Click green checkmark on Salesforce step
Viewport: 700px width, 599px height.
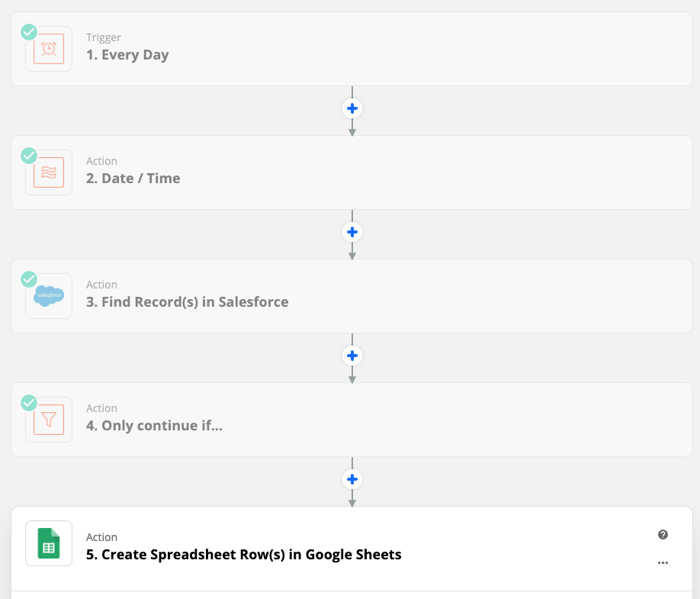click(x=29, y=279)
